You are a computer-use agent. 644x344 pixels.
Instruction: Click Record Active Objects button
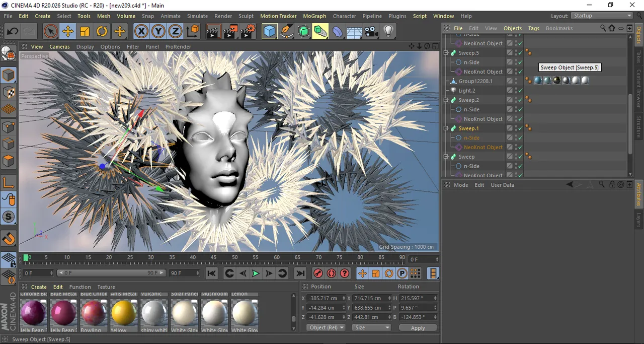[x=318, y=273]
